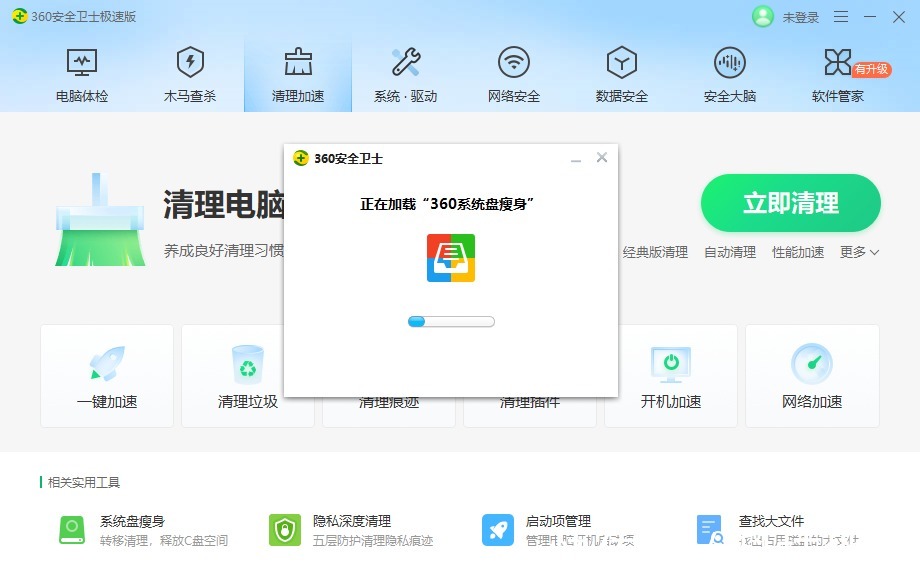
Task: Click 隐私深度清理 tool title
Action: (351, 521)
